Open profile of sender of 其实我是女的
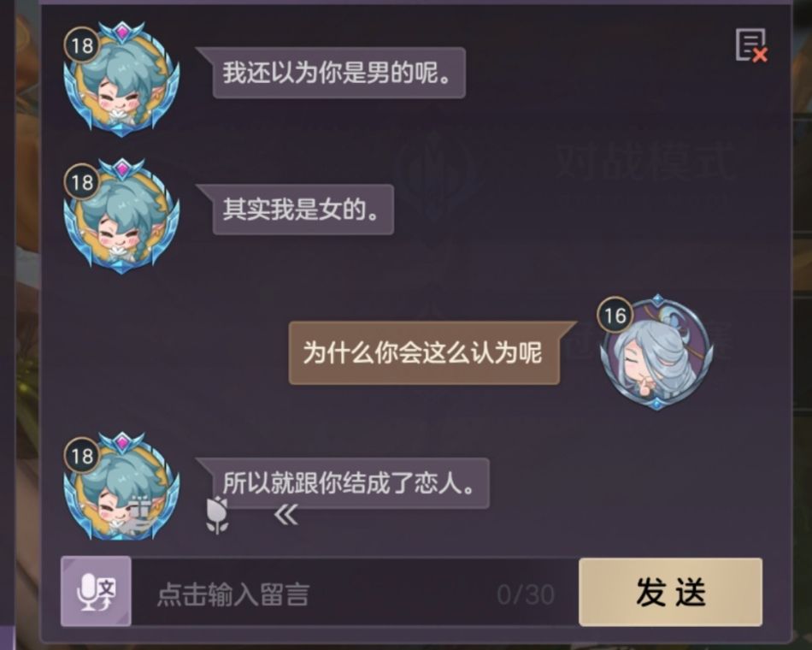Image resolution: width=812 pixels, height=650 pixels. [x=121, y=216]
